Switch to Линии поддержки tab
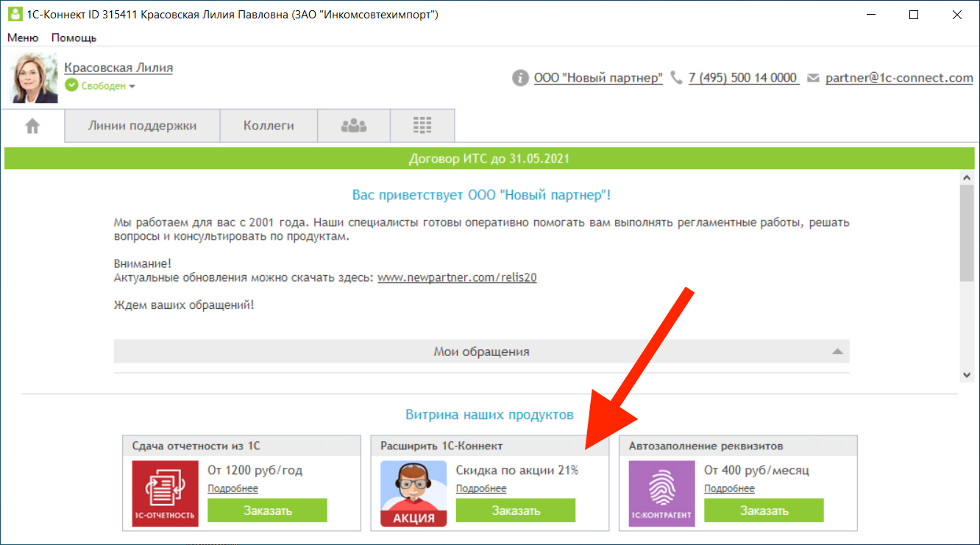 pos(142,126)
